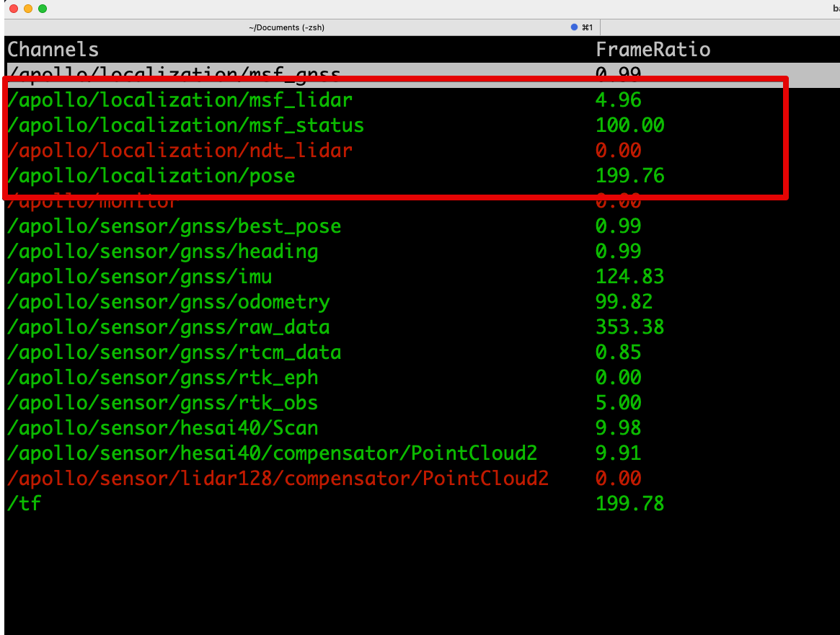840x635 pixels.
Task: Click the 0.00 value for lidar128 PointCloud2
Action: click(x=618, y=478)
